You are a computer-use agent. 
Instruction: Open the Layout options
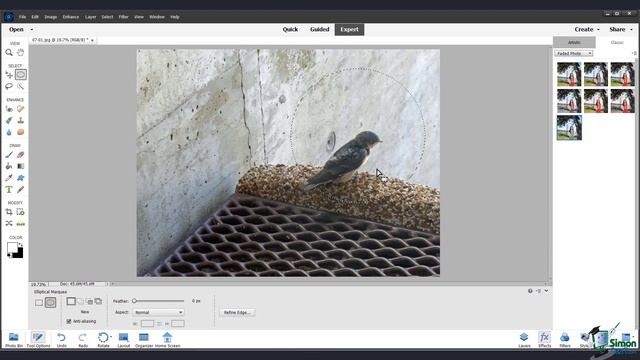123,340
